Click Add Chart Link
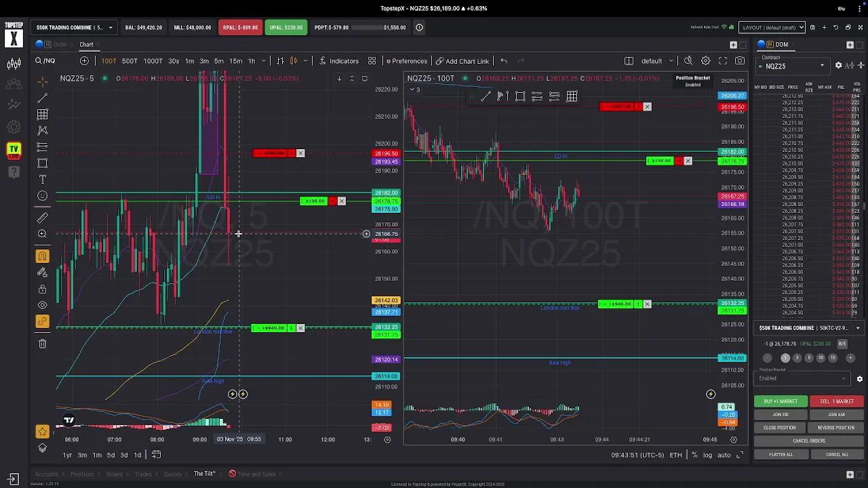 (462, 61)
